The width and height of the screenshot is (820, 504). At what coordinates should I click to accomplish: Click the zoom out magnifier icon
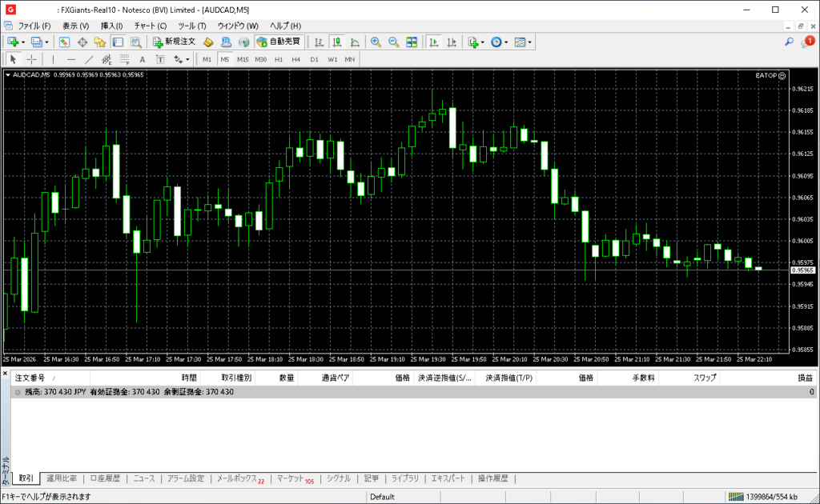point(392,42)
